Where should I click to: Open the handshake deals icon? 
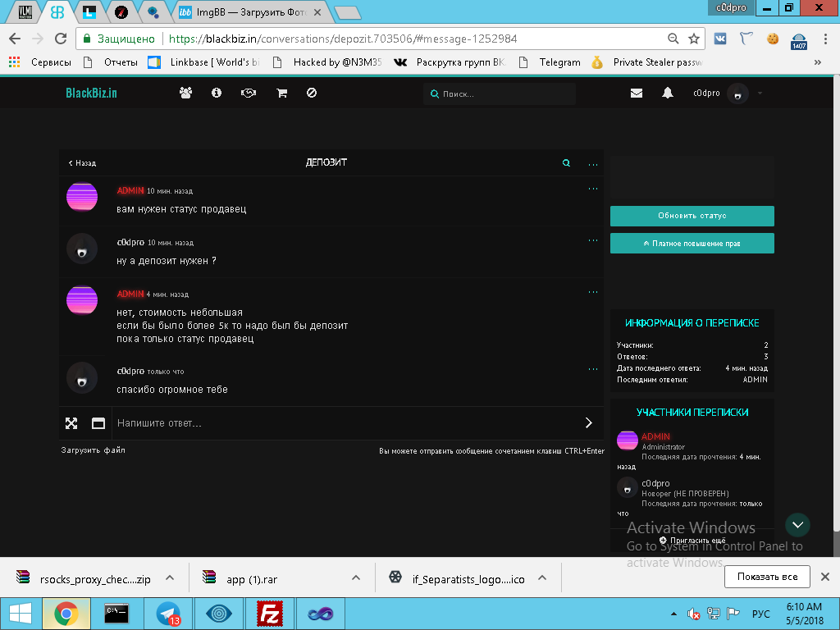(x=249, y=94)
